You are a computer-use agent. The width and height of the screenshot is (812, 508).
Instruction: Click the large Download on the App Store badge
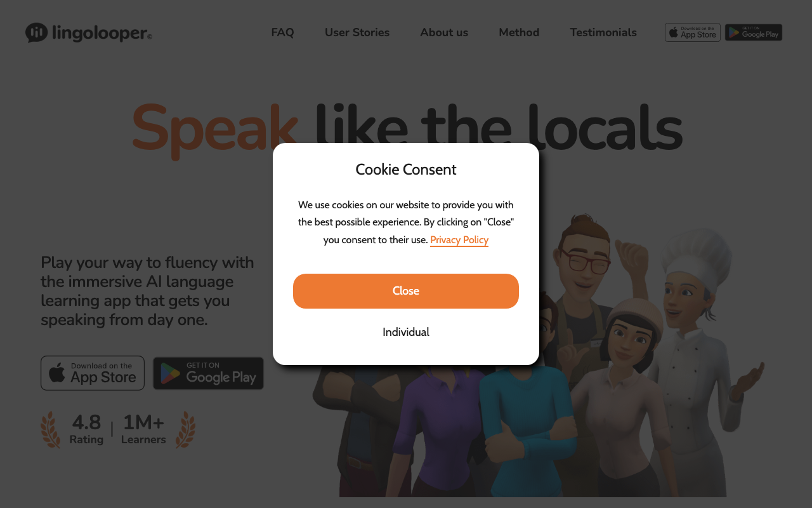pyautogui.click(x=93, y=373)
